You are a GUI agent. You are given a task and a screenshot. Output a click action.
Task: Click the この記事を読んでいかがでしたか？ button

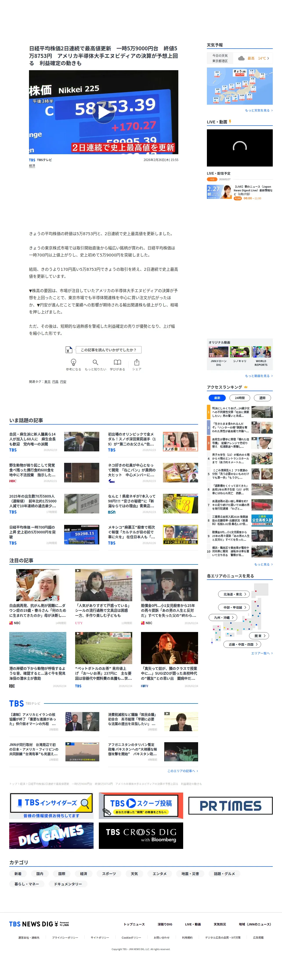pos(108,350)
